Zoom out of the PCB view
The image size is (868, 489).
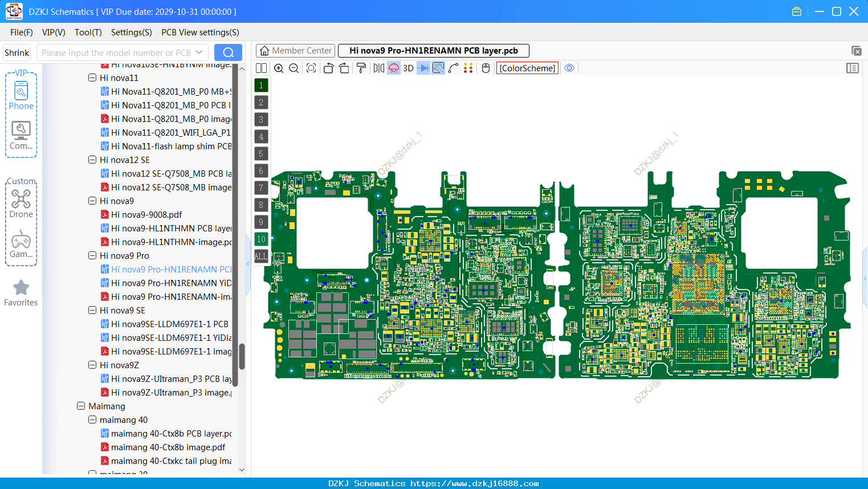tap(294, 68)
